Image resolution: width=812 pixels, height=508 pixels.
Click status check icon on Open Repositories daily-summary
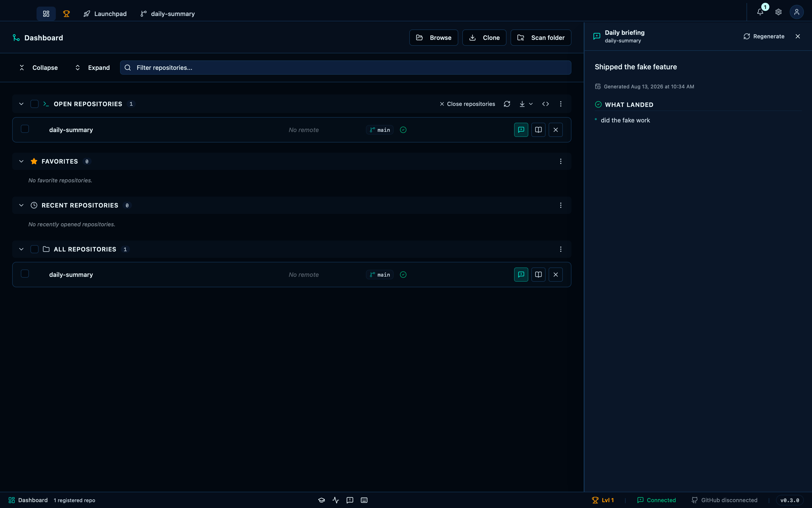(x=403, y=130)
